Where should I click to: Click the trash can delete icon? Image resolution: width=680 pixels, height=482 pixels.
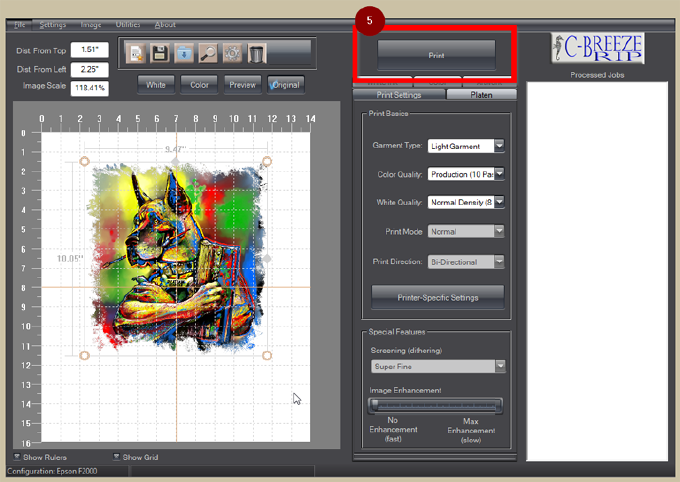point(256,54)
